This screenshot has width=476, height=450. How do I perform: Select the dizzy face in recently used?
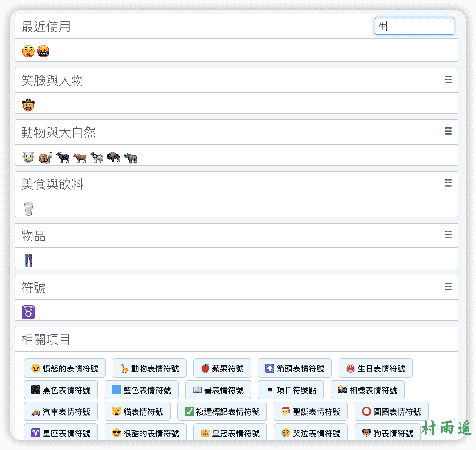click(x=28, y=51)
